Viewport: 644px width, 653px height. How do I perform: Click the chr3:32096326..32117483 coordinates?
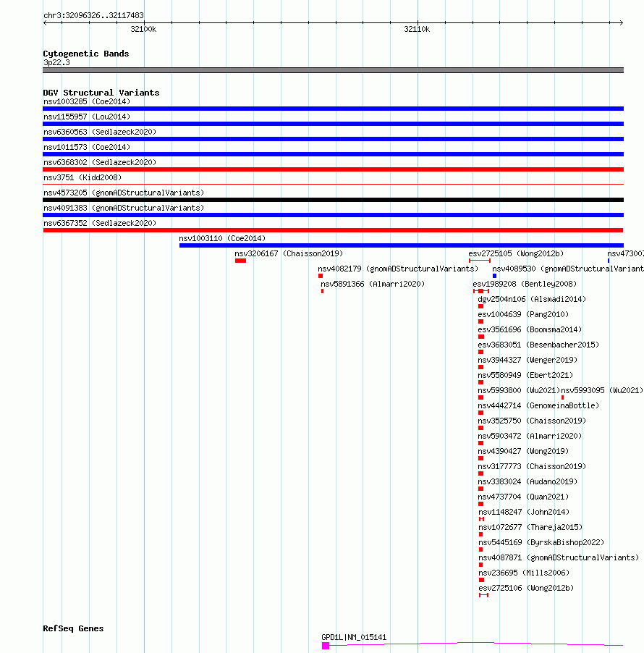click(x=93, y=15)
